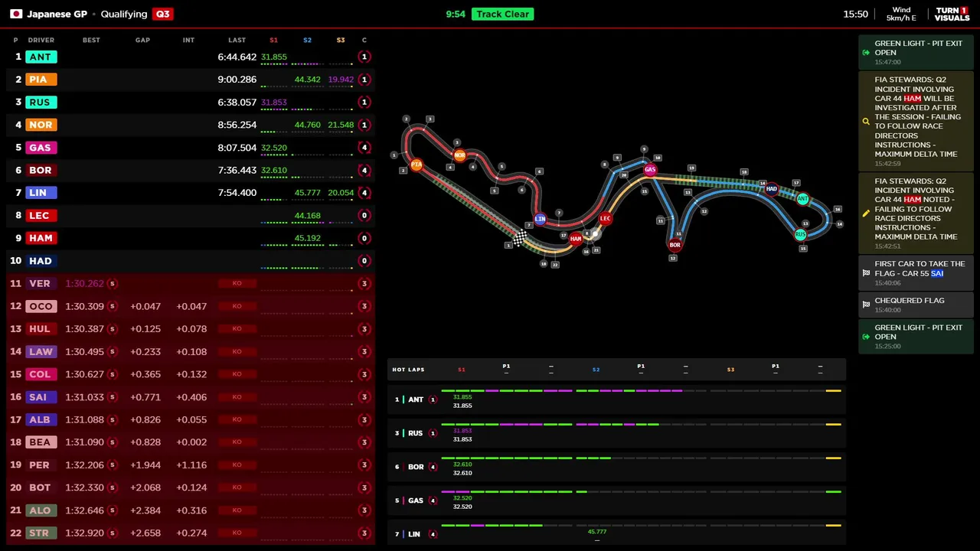Click the highlighted SAI tag in race control
980x551 pixels.
point(937,273)
